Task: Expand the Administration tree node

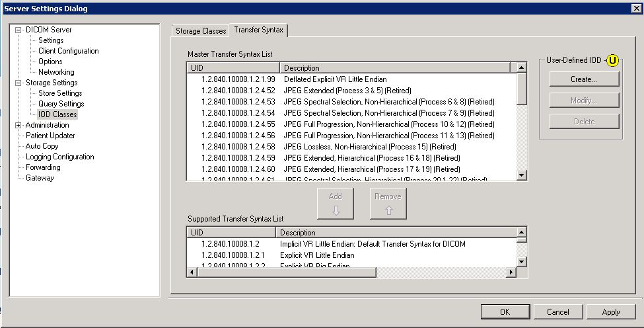Action: 19,125
